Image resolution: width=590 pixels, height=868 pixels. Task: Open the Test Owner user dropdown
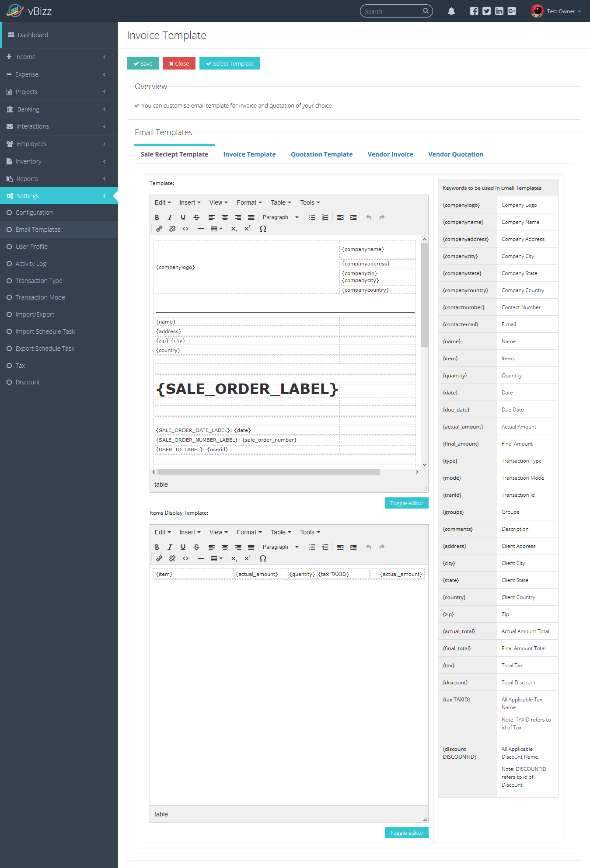click(x=556, y=11)
